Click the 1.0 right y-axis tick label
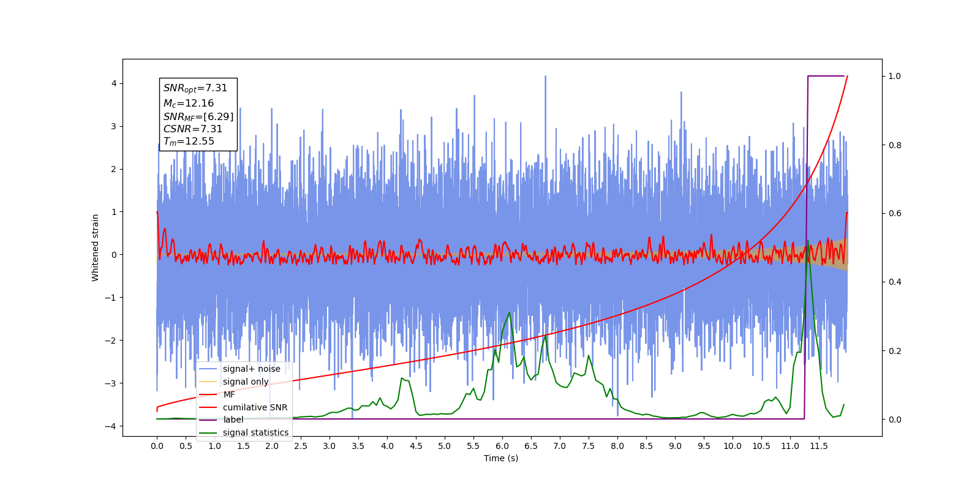Viewport: 980px width, 490px height. (895, 76)
